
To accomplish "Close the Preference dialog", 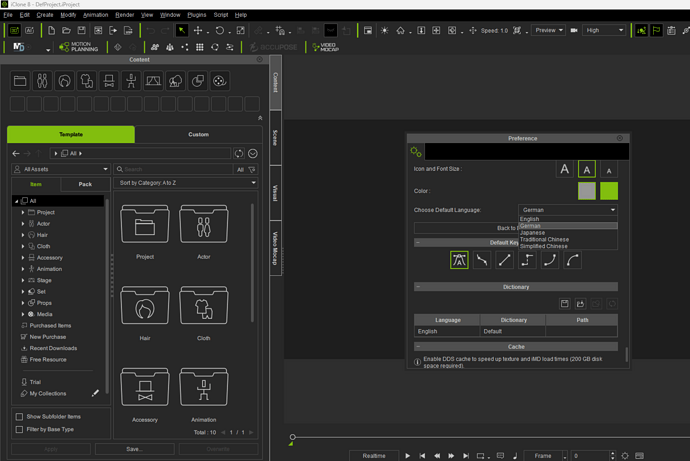I will (620, 138).
